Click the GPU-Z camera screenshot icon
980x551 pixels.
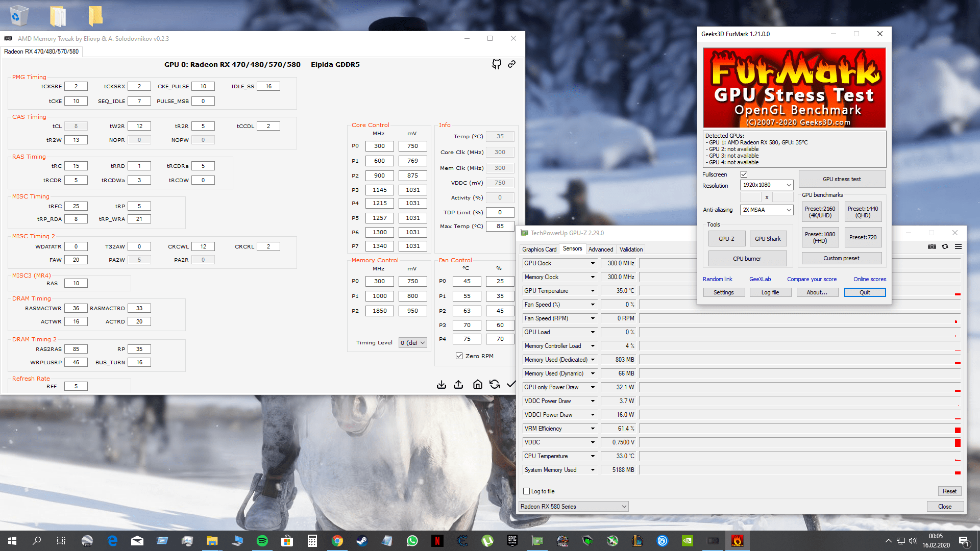pos(932,247)
